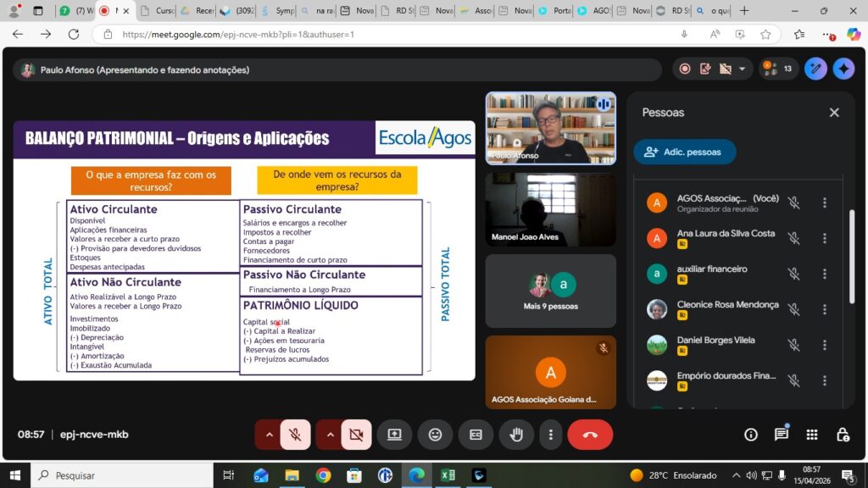Start screen presentation with share button

(394, 435)
